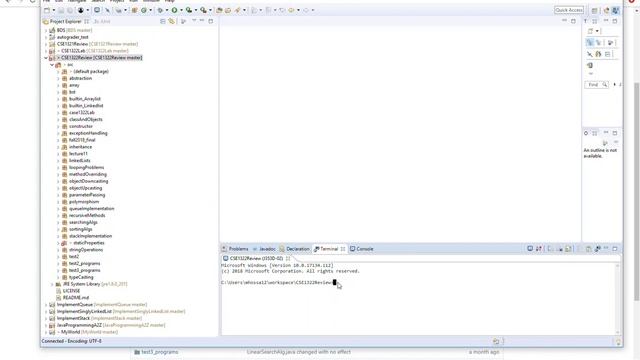Click the Minimize icon of the Terminal view

[606, 249]
